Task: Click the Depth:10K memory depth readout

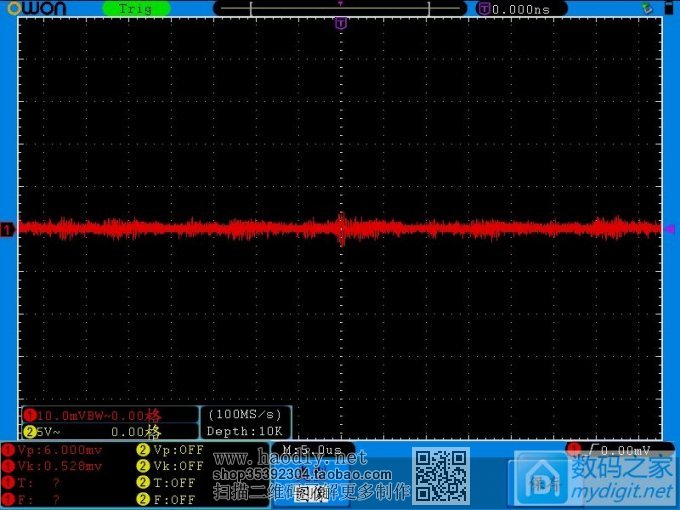Action: [246, 431]
